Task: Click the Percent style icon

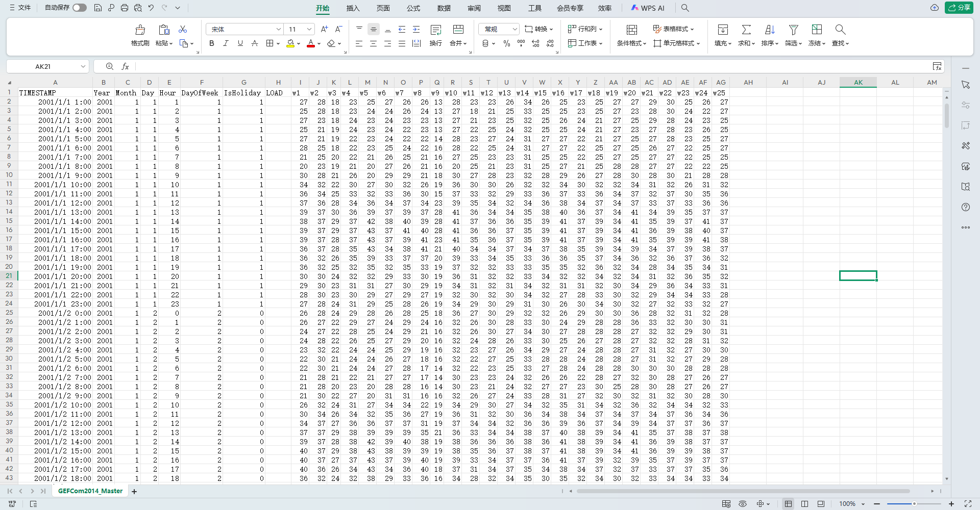Action: point(507,43)
